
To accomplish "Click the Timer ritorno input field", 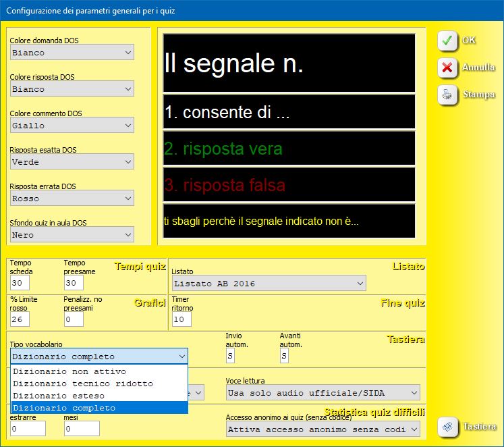I will [181, 319].
